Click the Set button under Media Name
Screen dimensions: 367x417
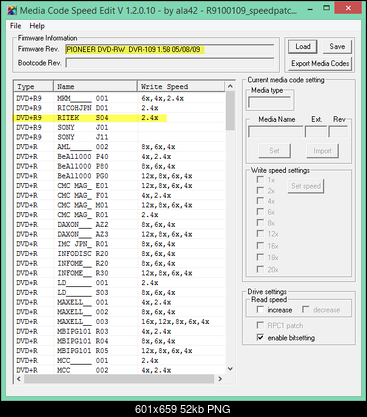tap(274, 151)
